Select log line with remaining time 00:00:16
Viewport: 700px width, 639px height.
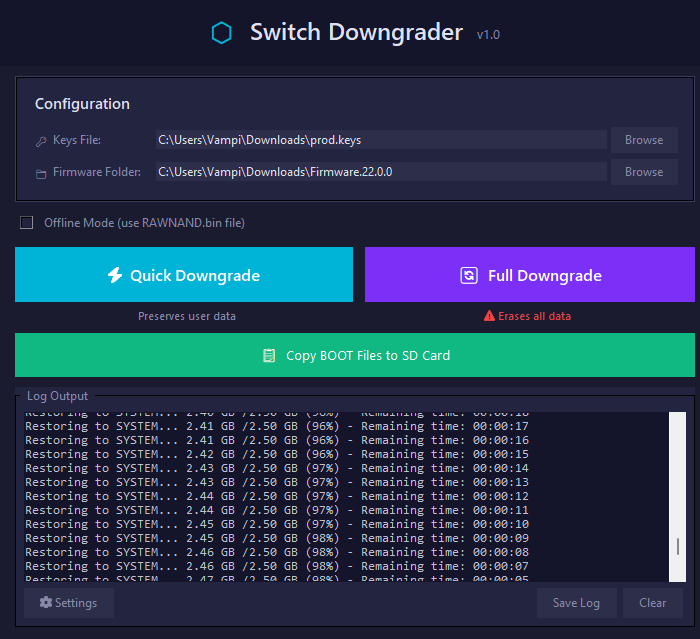tap(277, 440)
